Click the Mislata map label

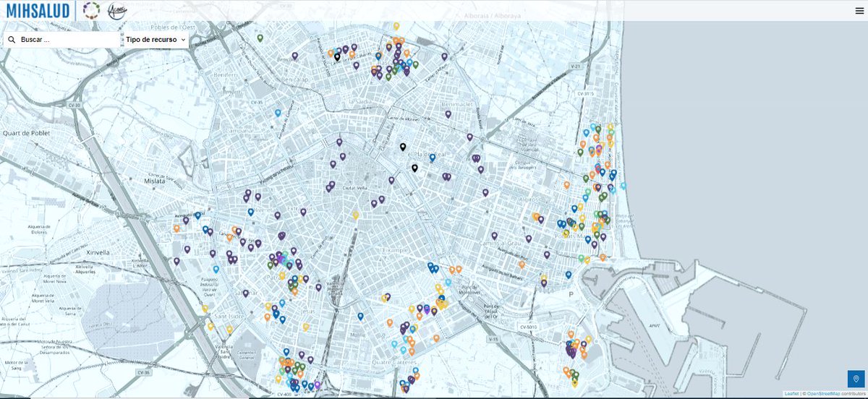point(156,181)
